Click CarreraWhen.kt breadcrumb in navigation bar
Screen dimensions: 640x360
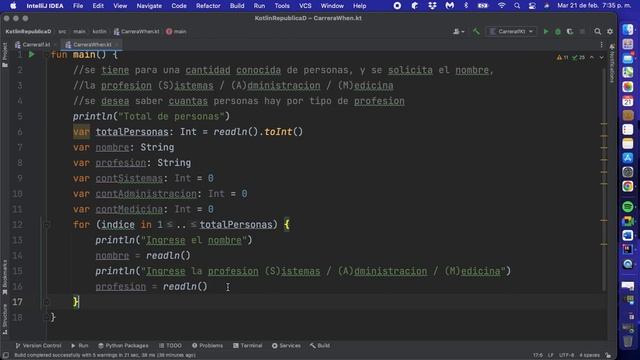(x=137, y=31)
